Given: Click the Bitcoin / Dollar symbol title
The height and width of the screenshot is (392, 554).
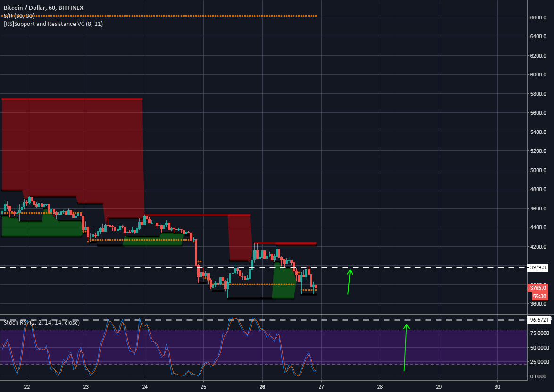Looking at the screenshot, I should [x=42, y=8].
